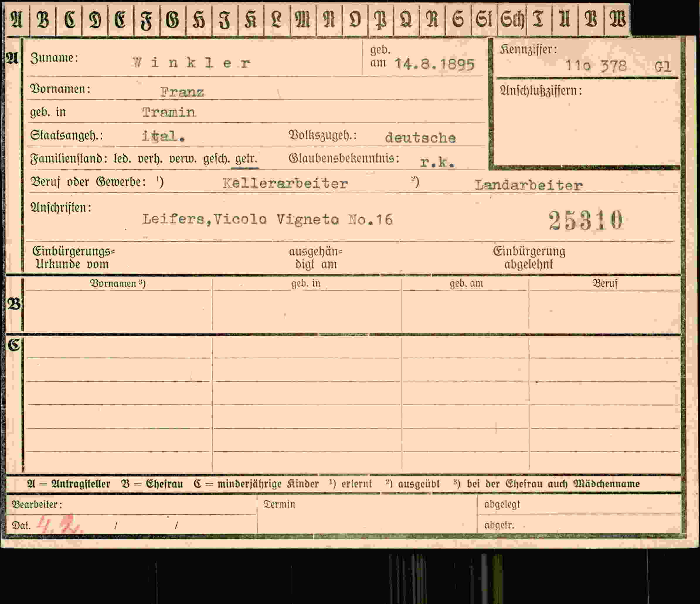Click the legend text 'Antragsteller'
Screen dimensions: 700x604
[x=81, y=484]
